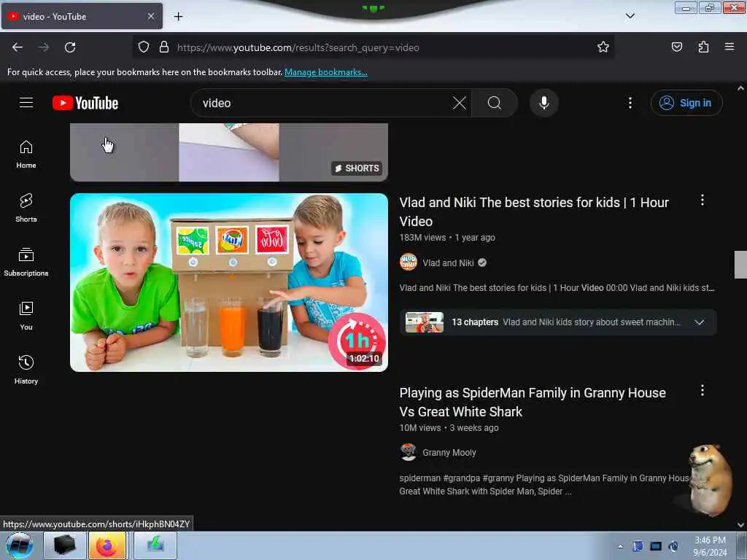Click the black box taskbar app
The image size is (747, 560).
64,545
